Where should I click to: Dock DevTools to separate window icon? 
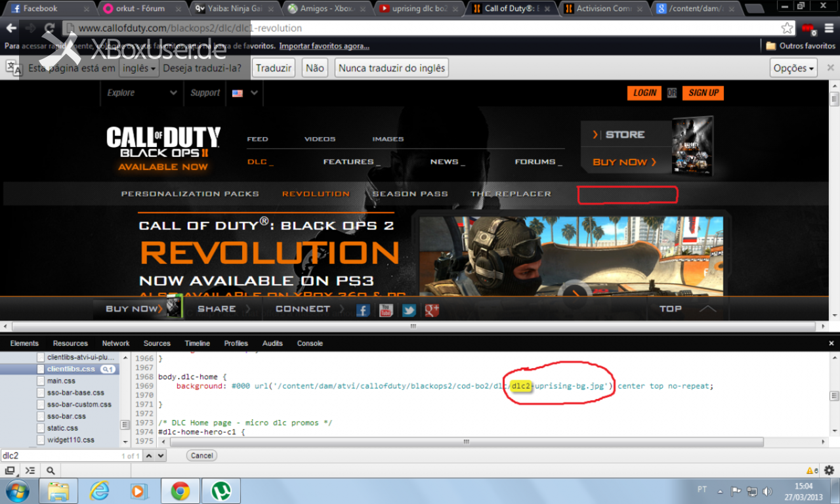coord(10,471)
